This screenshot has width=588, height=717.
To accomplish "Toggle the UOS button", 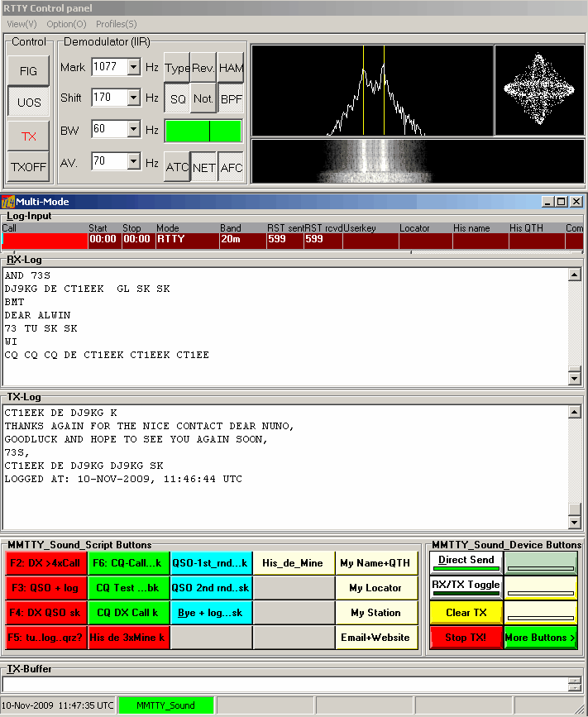I will pyautogui.click(x=28, y=102).
